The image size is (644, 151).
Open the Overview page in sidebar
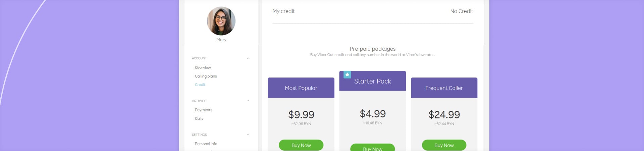coord(203,68)
